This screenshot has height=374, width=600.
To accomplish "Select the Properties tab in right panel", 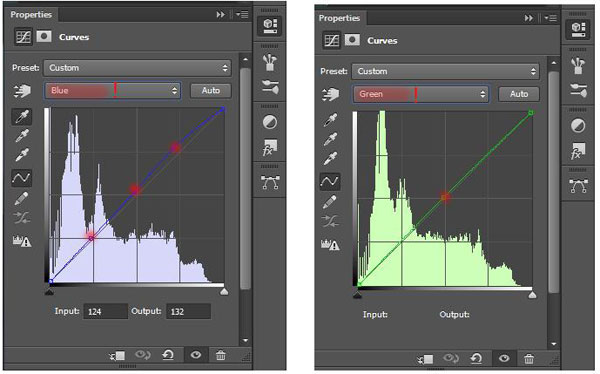I will (x=339, y=18).
